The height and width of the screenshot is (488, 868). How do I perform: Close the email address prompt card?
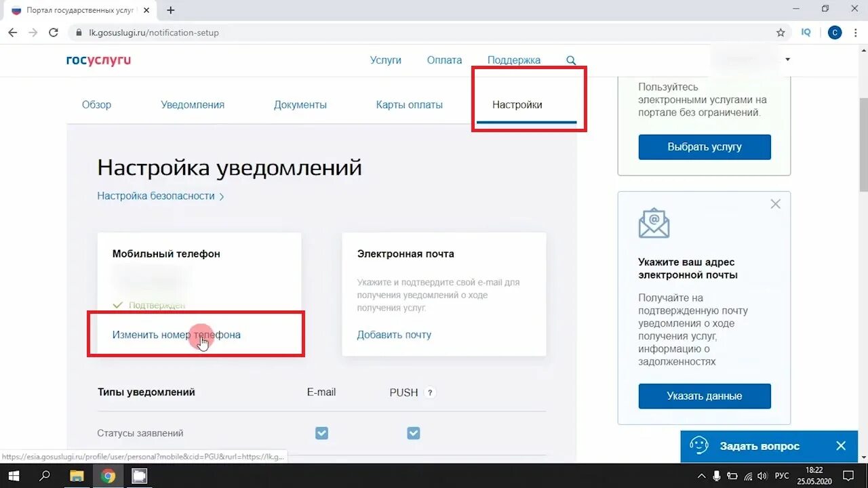pos(776,204)
